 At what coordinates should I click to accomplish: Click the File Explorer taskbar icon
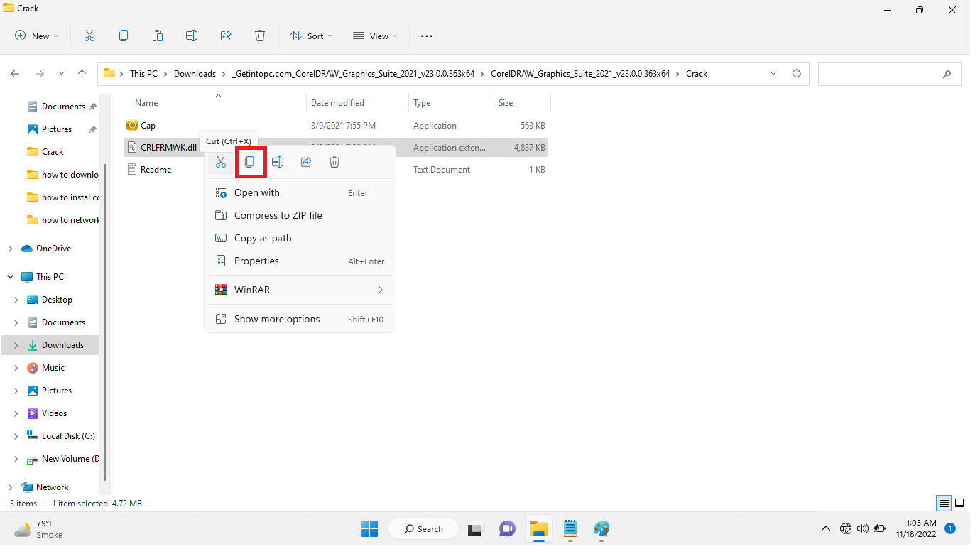(539, 529)
